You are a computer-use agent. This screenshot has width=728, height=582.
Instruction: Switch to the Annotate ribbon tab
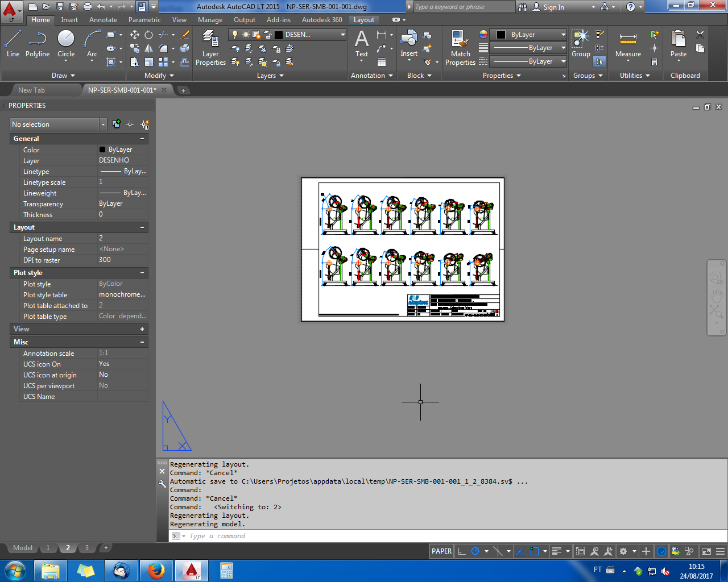103,19
